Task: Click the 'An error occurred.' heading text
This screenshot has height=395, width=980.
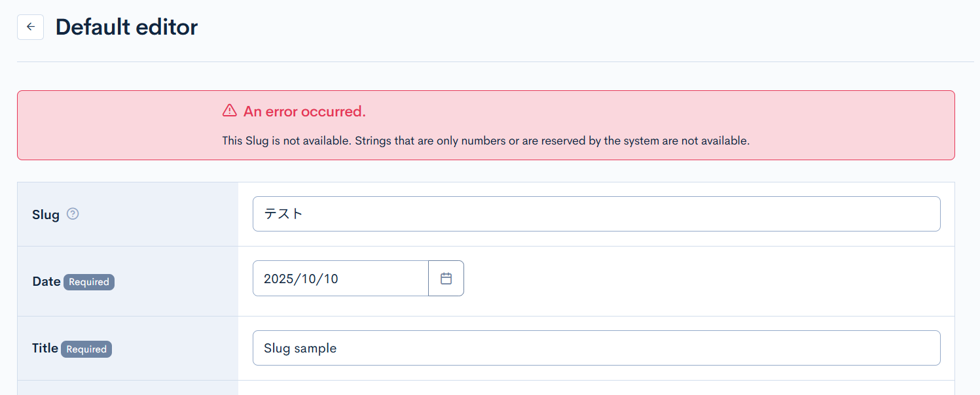Action: click(304, 112)
